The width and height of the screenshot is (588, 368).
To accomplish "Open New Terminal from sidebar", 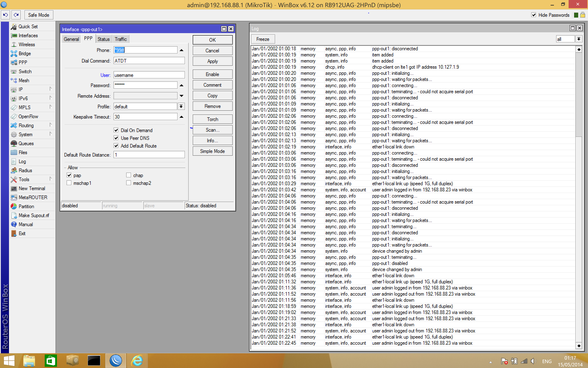I will coord(32,189).
